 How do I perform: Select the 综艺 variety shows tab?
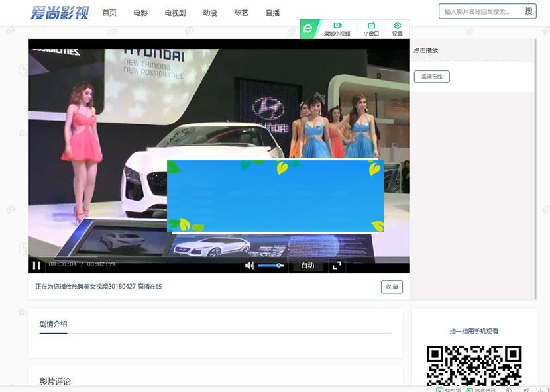click(x=241, y=12)
